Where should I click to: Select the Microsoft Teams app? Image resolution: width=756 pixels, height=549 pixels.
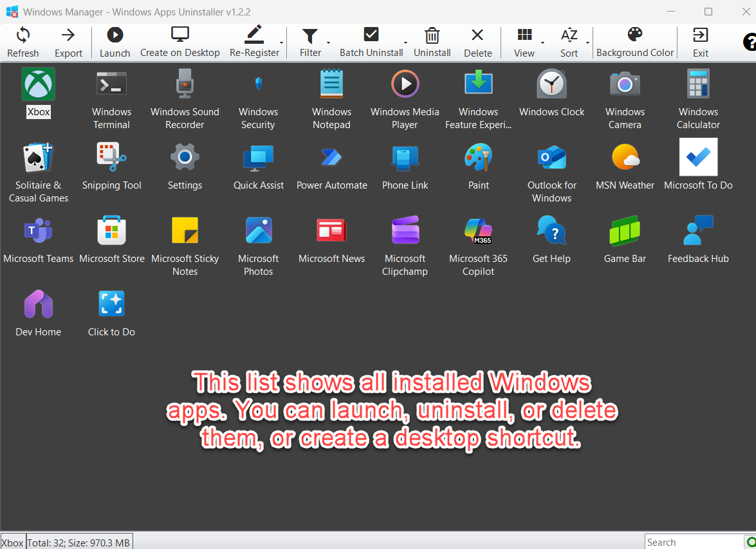pos(38,239)
